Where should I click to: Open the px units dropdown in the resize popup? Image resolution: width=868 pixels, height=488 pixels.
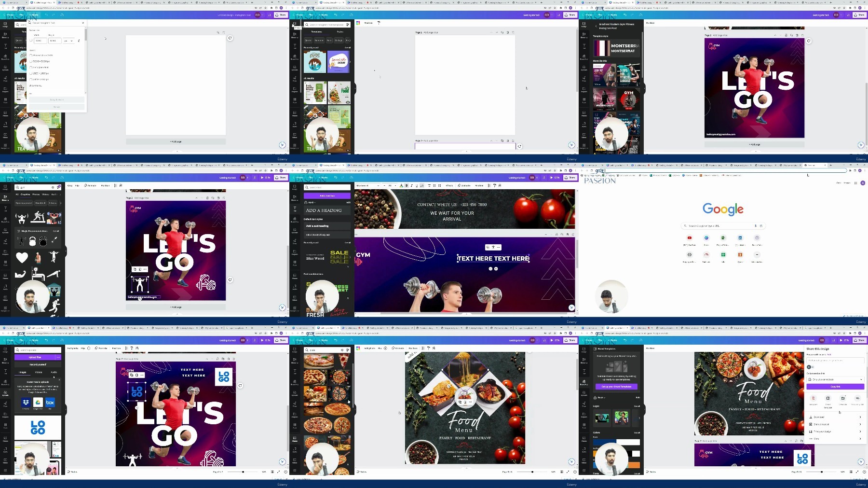pos(68,41)
